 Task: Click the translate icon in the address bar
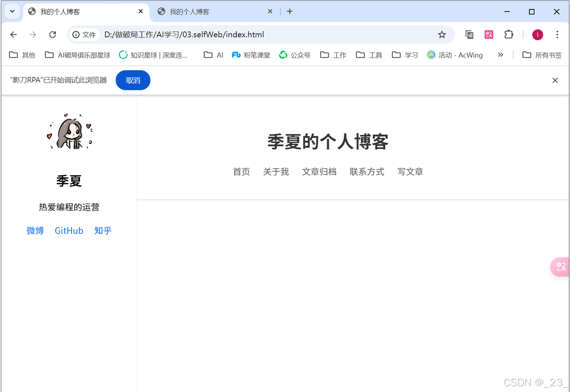pos(489,34)
